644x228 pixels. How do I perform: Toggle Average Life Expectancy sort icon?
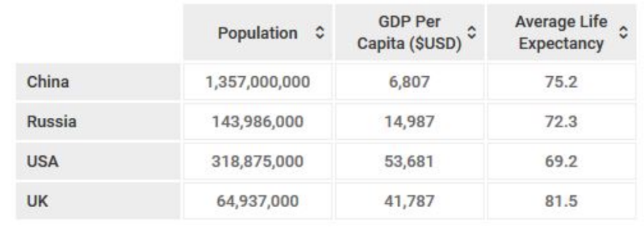click(623, 33)
